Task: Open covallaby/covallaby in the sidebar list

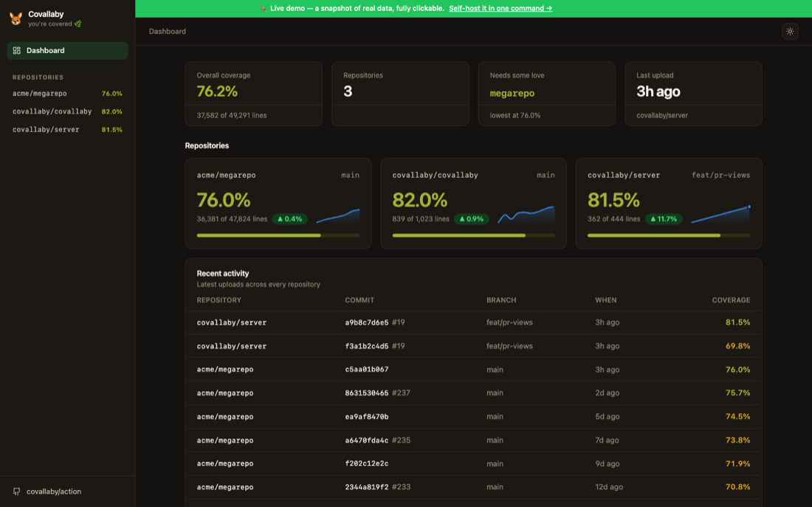Action: (x=67, y=112)
